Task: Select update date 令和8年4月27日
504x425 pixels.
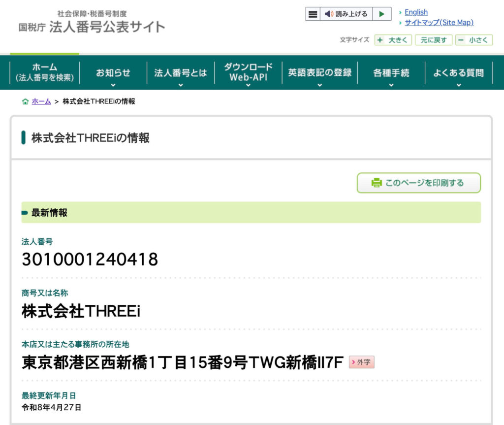Action: (51, 407)
